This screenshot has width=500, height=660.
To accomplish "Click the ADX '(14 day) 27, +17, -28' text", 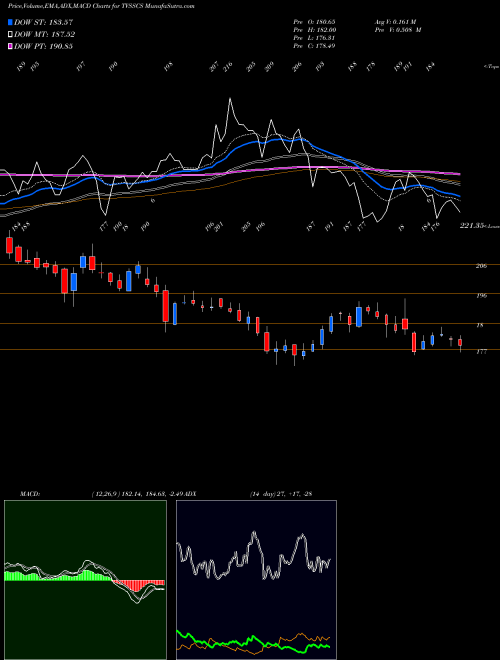I will click(x=281, y=494).
